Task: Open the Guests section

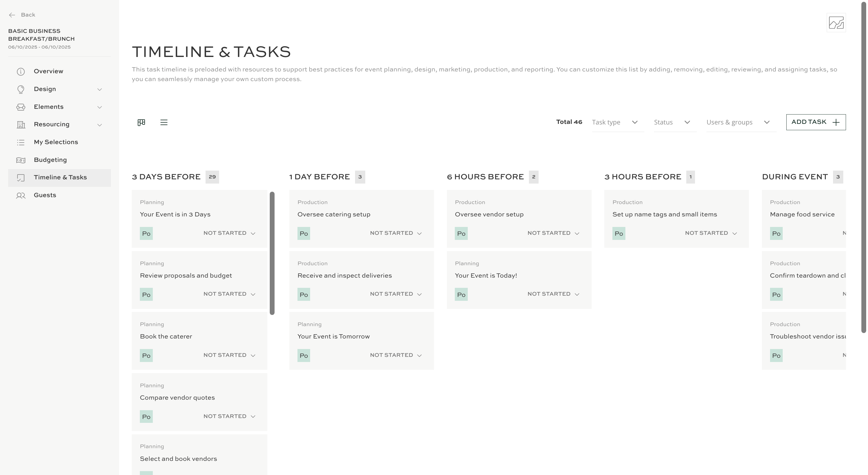Action: 59,195
